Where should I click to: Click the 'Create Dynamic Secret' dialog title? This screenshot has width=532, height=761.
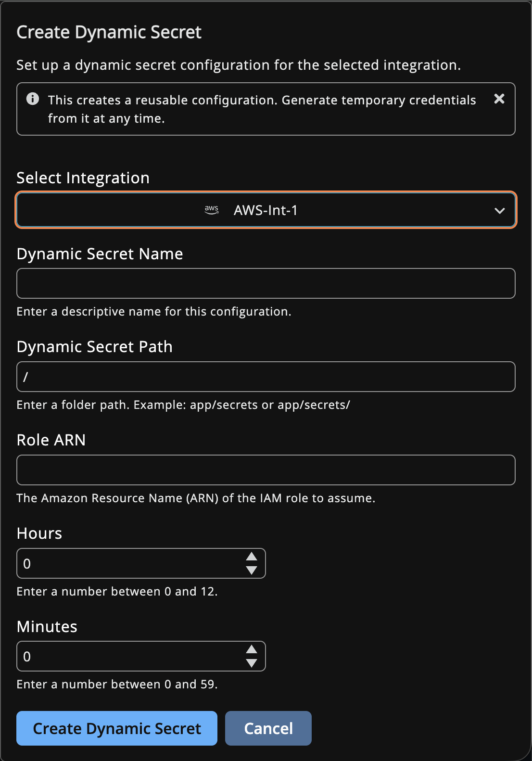[109, 32]
